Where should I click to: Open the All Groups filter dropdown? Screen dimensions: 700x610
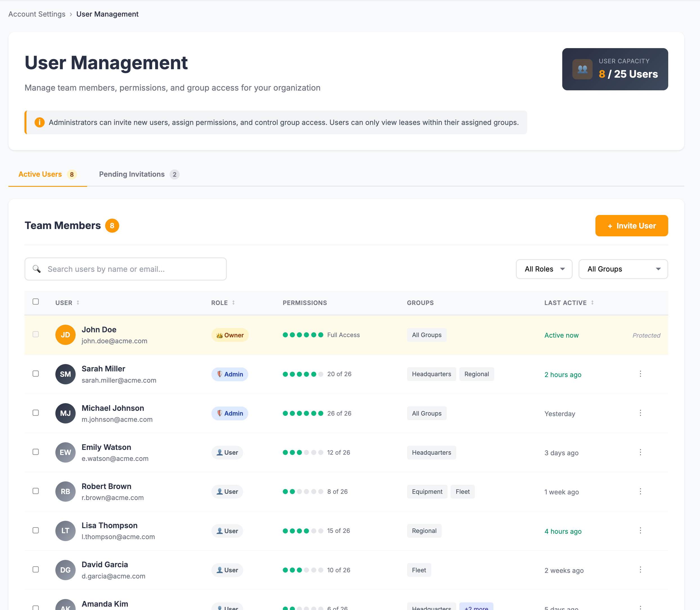coord(623,269)
